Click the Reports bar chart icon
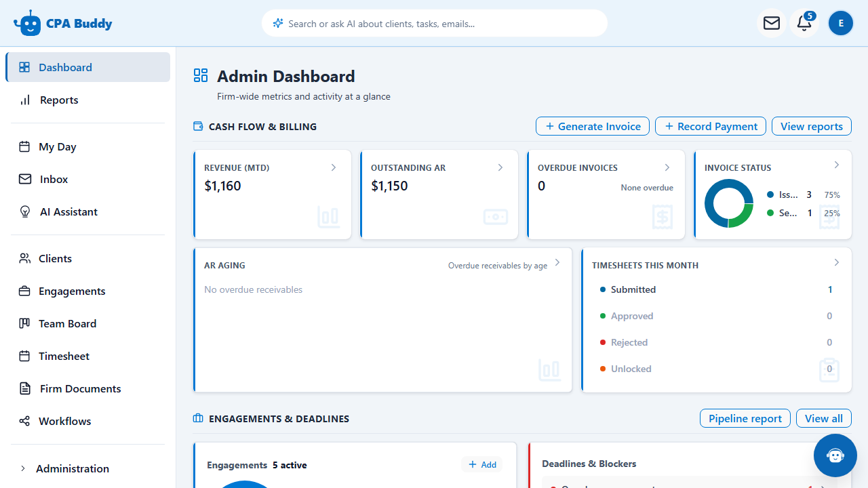 click(x=25, y=100)
